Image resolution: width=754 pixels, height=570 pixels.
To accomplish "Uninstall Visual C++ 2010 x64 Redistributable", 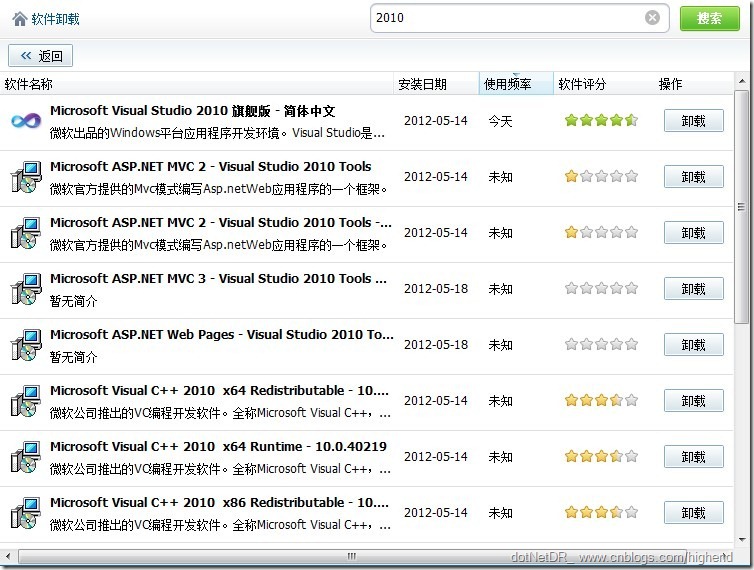I will click(x=693, y=400).
